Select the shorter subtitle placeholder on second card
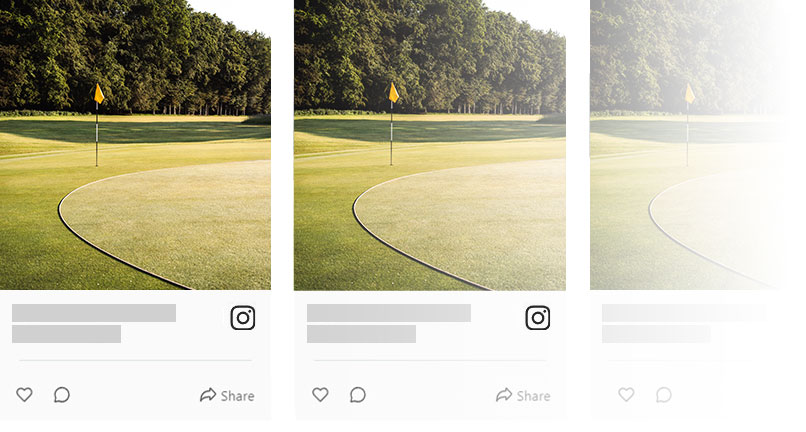This screenshot has width=806, height=432. [361, 334]
